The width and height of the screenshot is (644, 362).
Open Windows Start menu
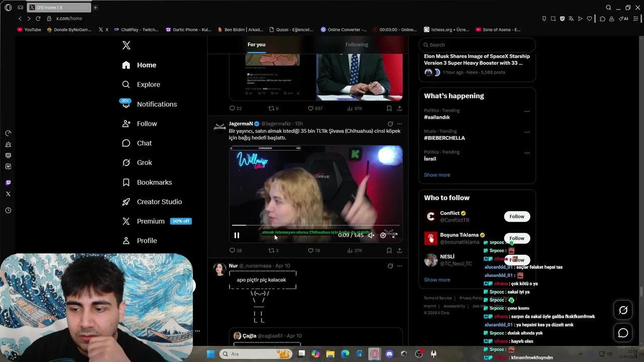point(211,354)
